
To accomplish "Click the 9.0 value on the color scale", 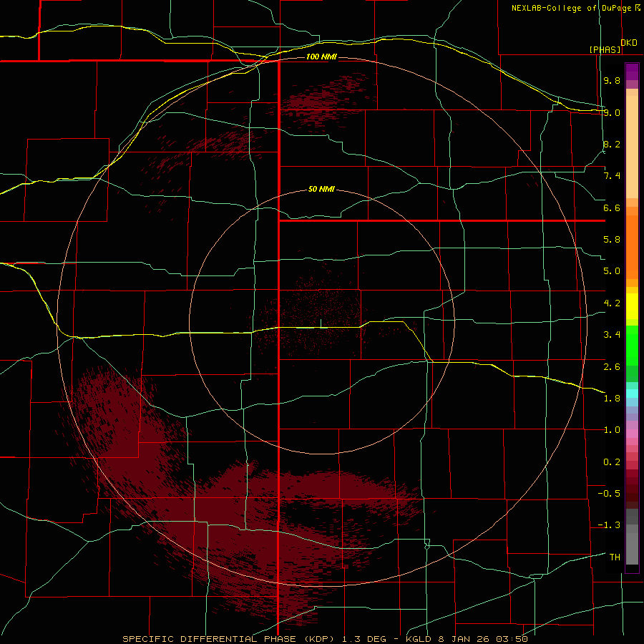I will pyautogui.click(x=612, y=112).
